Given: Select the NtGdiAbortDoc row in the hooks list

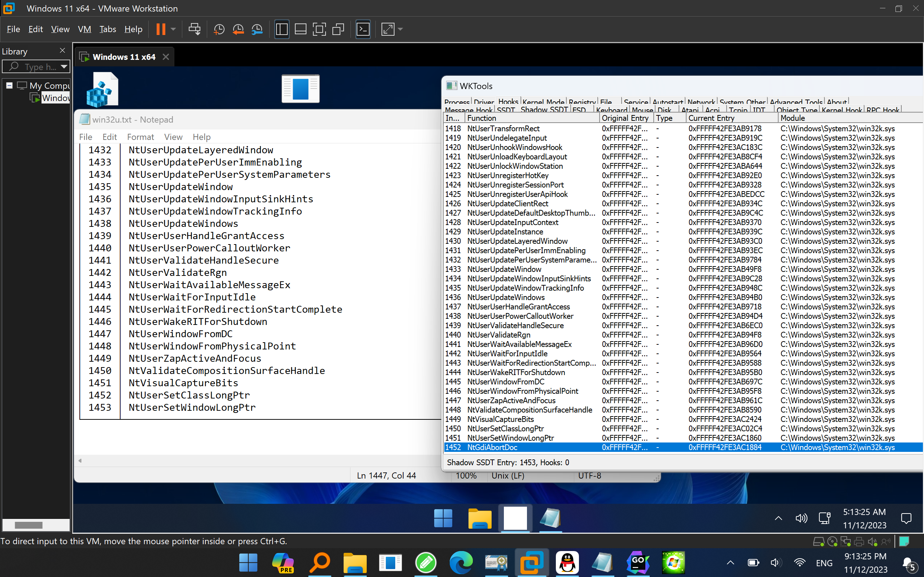Looking at the screenshot, I should click(535, 447).
